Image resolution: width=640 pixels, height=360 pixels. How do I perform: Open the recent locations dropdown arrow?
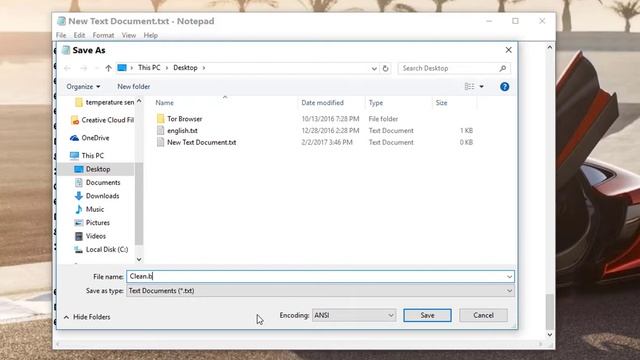[96, 68]
